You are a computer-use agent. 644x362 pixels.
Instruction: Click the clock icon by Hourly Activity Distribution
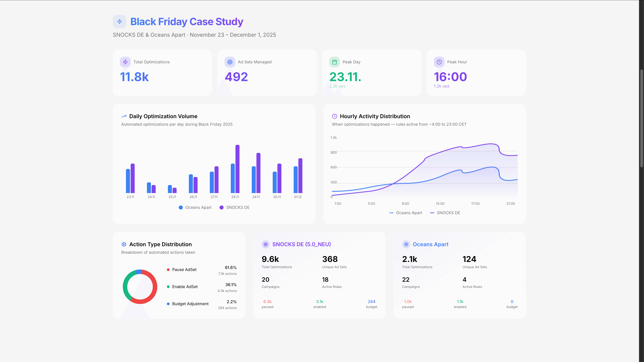click(x=335, y=116)
